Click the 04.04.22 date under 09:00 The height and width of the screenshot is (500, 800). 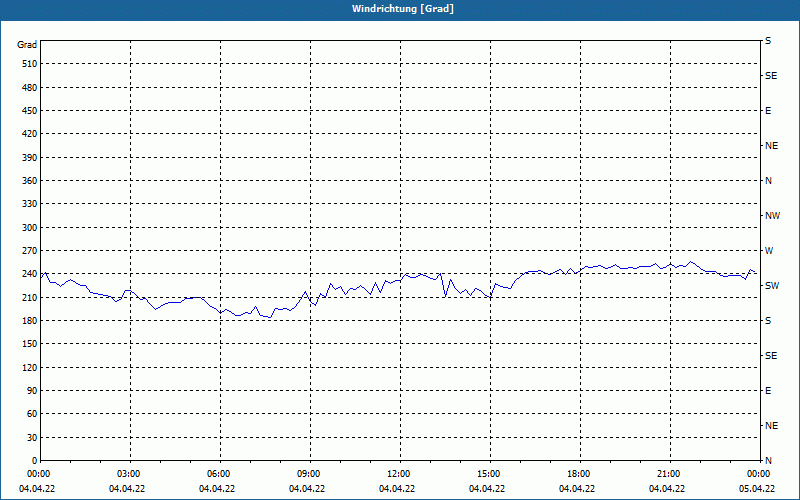(307, 489)
